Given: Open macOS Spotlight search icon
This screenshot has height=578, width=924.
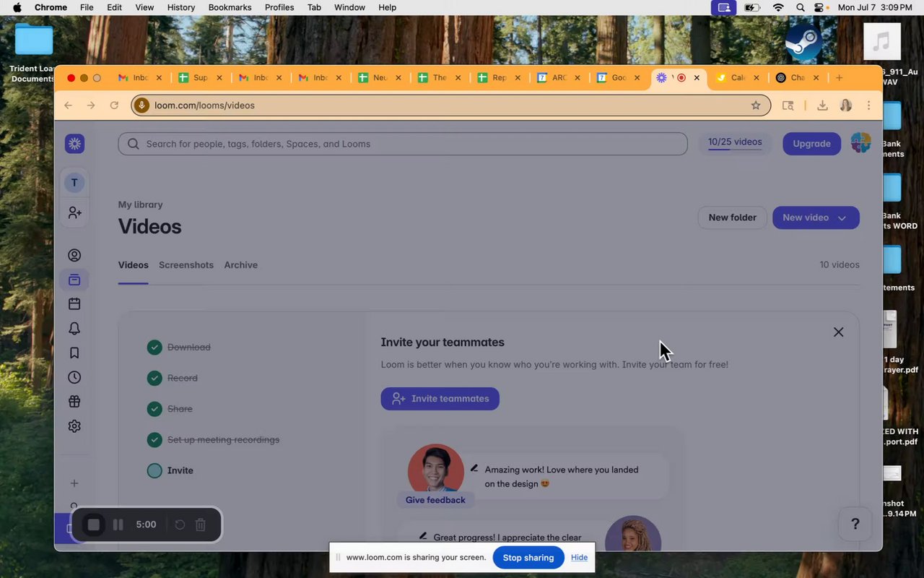Looking at the screenshot, I should click(800, 7).
